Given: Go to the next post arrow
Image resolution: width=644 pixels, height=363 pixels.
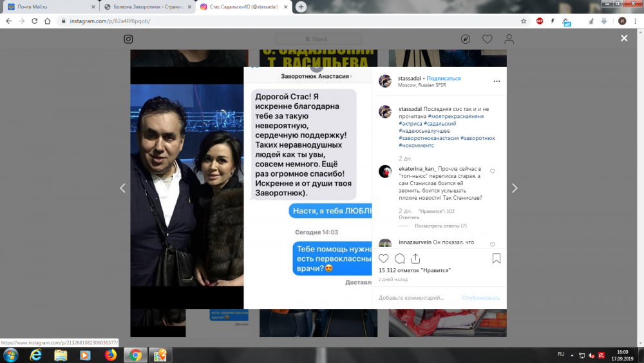Looking at the screenshot, I should (515, 188).
